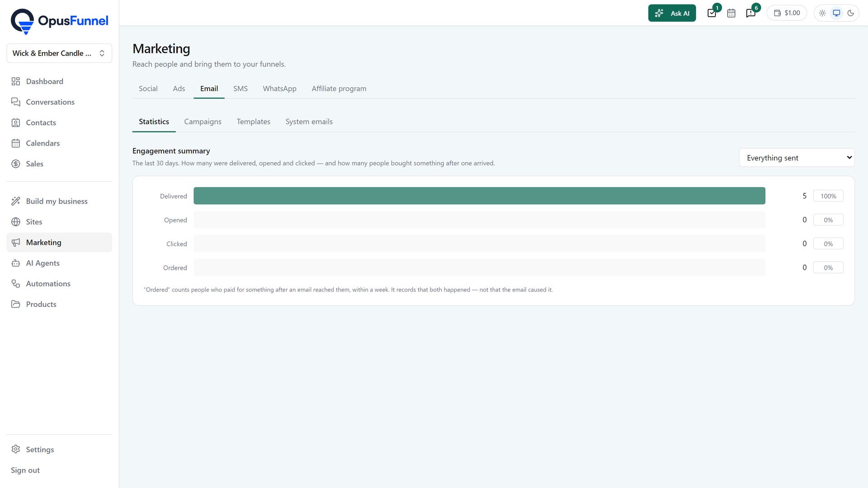
Task: Open the calendar icon in top bar
Action: [x=731, y=13]
